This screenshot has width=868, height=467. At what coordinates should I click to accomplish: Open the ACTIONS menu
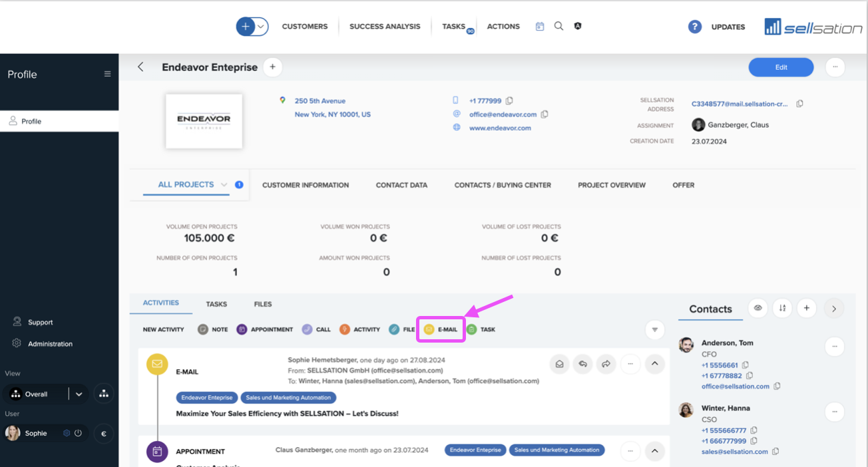click(503, 27)
